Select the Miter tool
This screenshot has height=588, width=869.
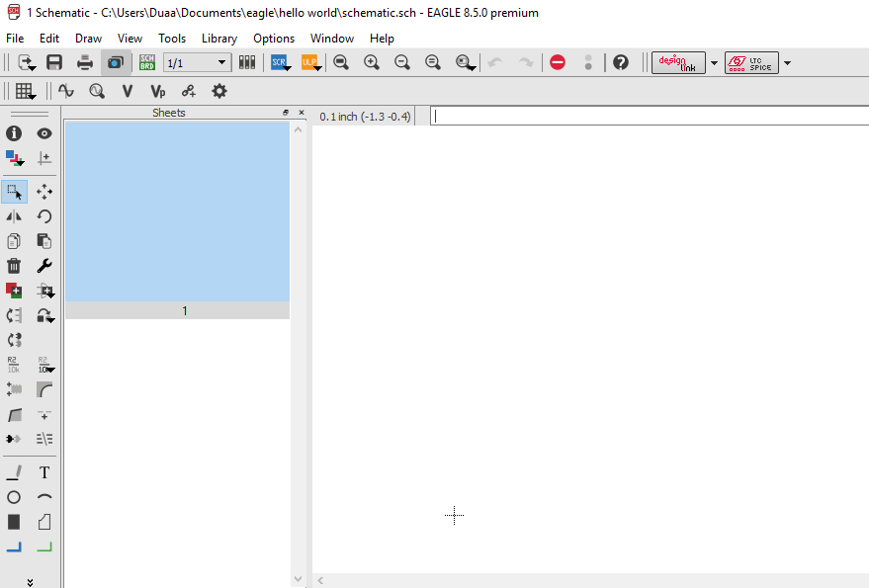click(44, 389)
